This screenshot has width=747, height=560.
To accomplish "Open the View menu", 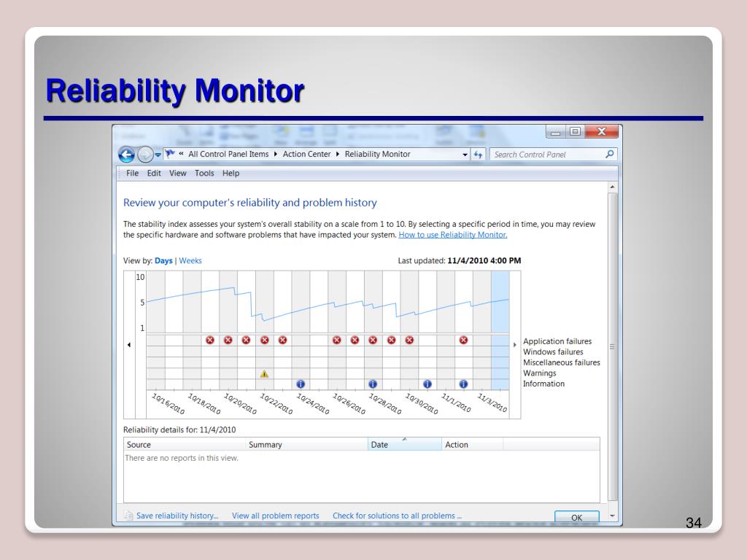I will (x=177, y=174).
